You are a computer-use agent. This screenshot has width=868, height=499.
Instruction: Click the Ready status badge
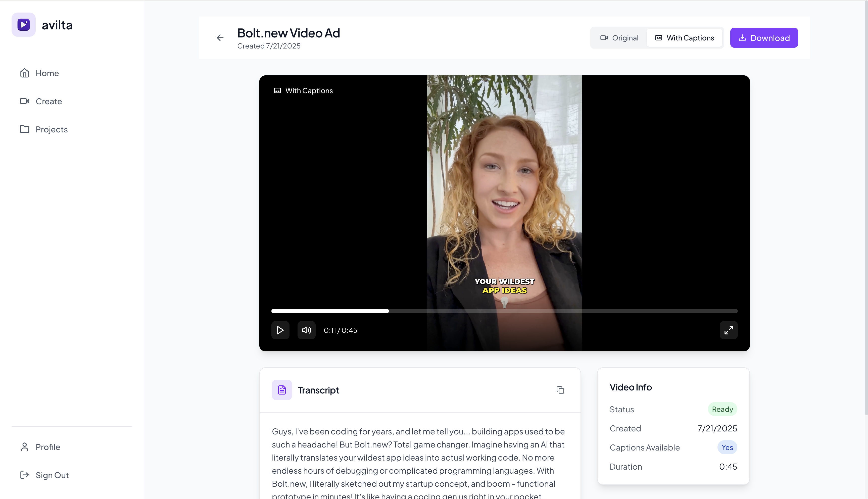722,409
